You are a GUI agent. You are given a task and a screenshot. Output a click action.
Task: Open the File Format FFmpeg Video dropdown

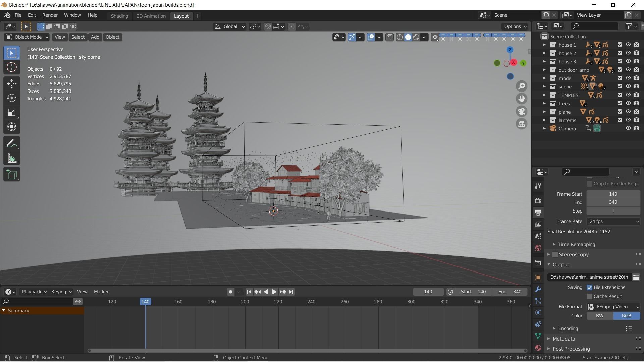(613, 307)
